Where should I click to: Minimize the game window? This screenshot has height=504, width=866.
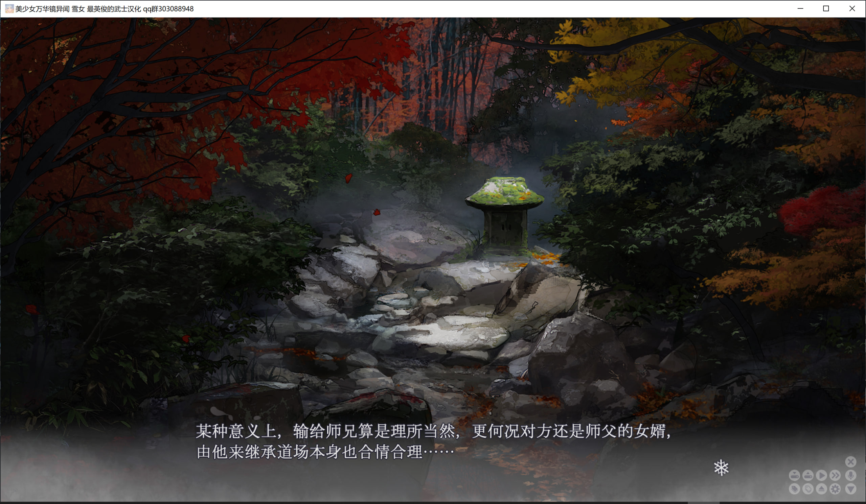pyautogui.click(x=800, y=8)
